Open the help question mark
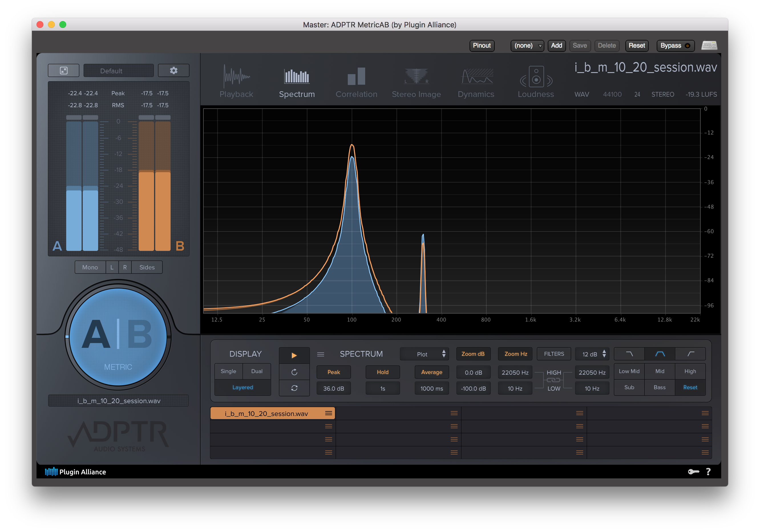Viewport: 760px width, 532px height. tap(708, 472)
